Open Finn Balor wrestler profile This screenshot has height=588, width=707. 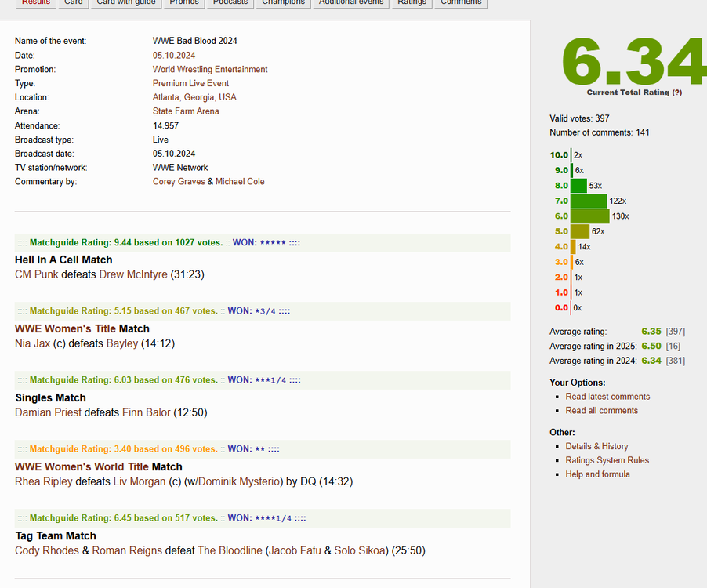tap(146, 412)
